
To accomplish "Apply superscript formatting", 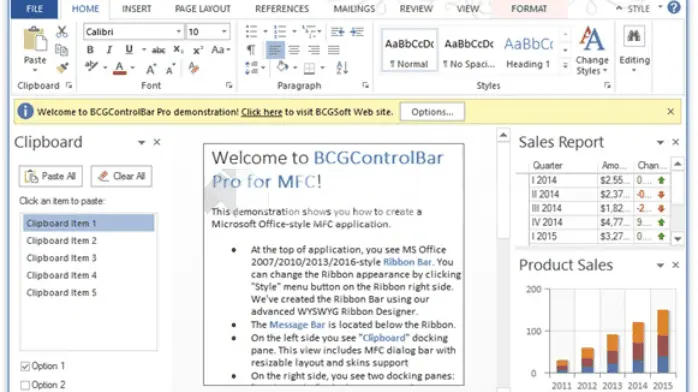I will [198, 50].
